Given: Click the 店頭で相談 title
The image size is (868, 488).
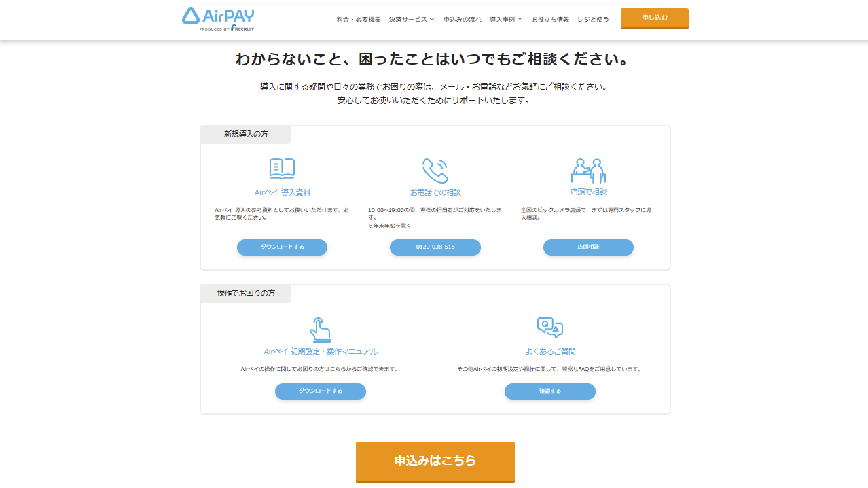Looking at the screenshot, I should coord(588,192).
